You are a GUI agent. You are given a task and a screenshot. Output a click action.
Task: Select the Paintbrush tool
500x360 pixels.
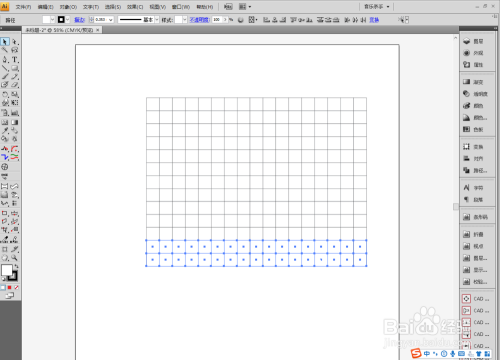(x=5, y=77)
